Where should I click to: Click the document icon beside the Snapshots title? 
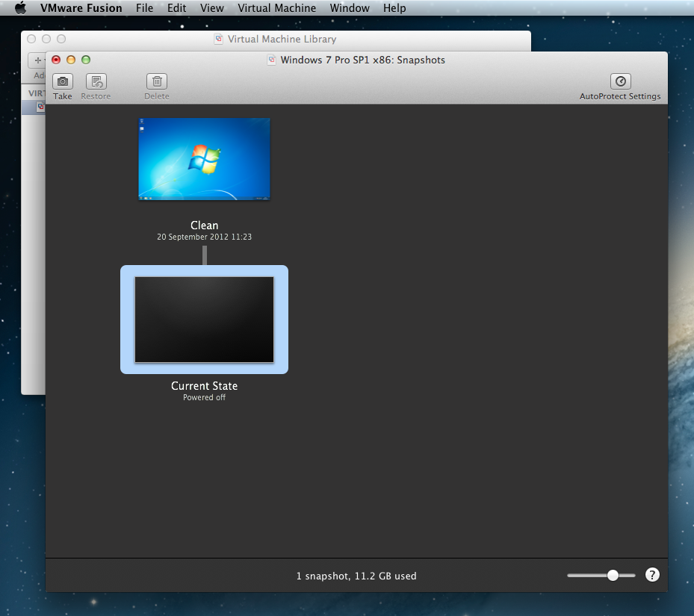click(x=272, y=60)
